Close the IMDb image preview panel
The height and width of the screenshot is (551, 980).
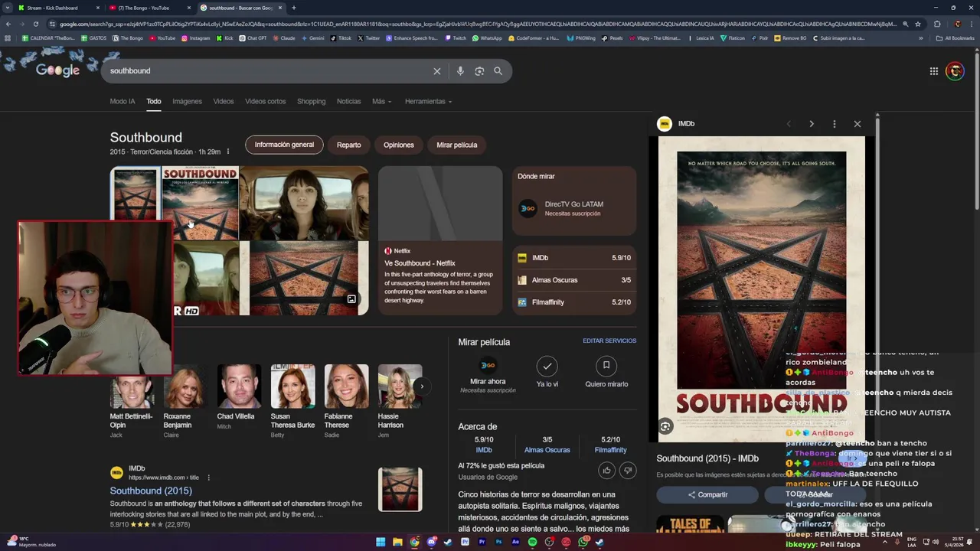click(857, 124)
